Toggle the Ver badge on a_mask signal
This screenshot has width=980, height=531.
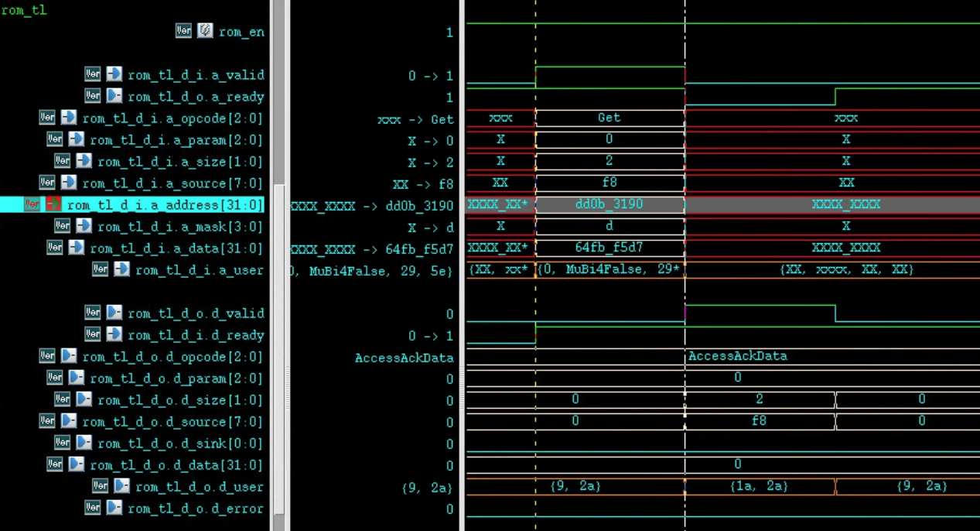62,225
